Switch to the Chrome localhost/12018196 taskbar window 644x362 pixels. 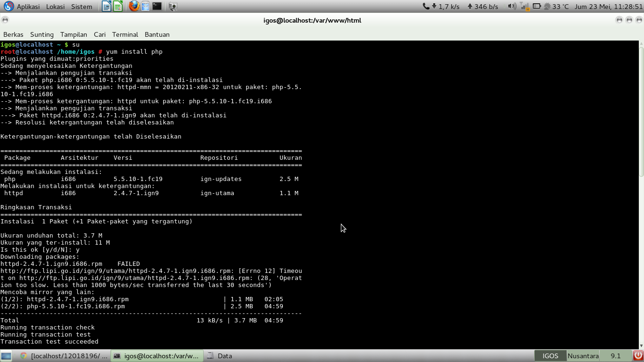[x=64, y=356]
